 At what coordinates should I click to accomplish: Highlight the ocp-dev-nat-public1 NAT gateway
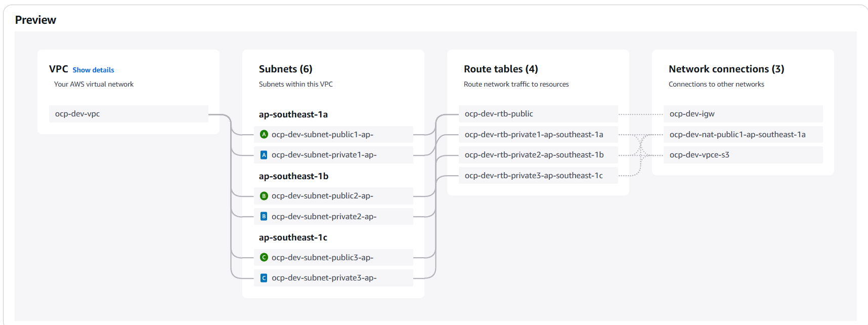click(743, 135)
